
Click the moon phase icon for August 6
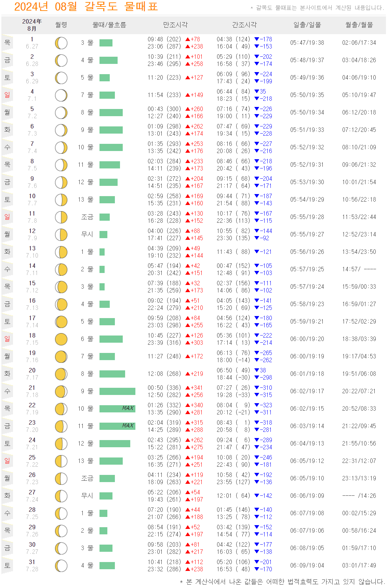tap(61, 130)
